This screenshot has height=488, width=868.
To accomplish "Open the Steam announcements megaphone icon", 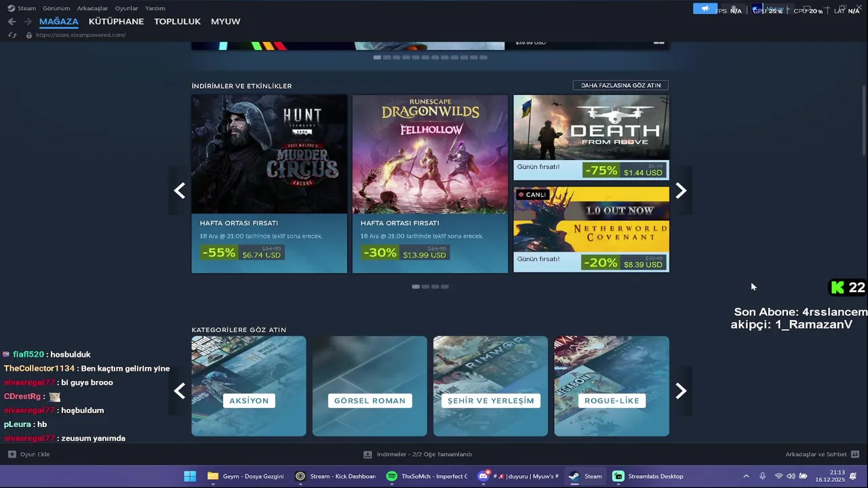I will click(705, 8).
